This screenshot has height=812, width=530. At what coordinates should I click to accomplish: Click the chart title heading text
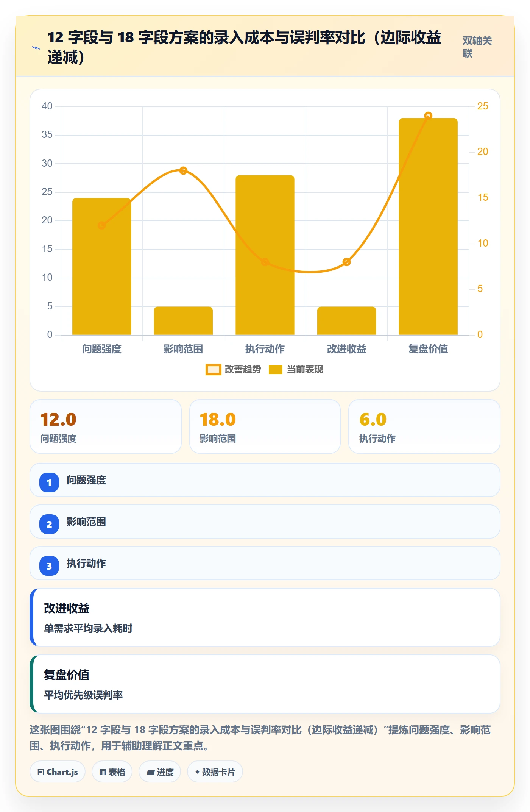point(244,47)
